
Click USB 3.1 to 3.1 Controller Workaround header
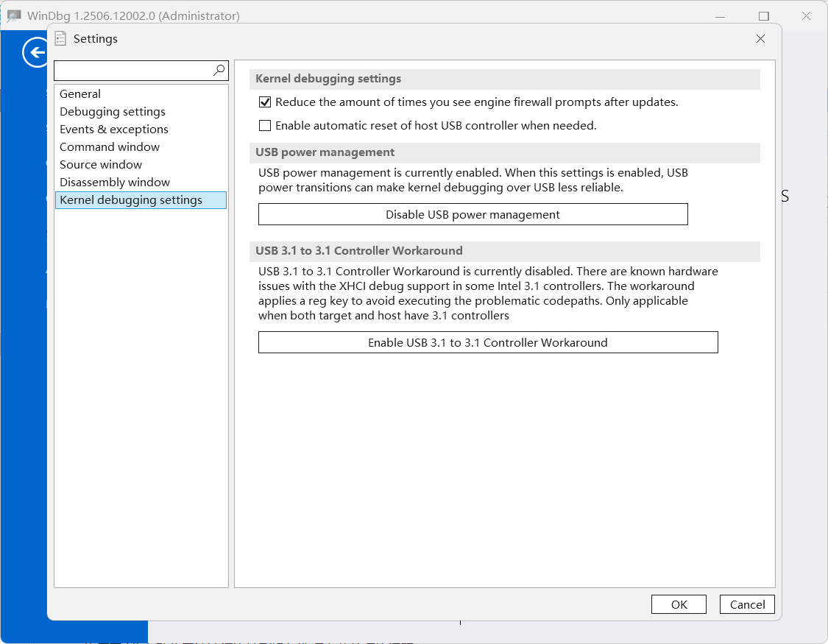click(504, 251)
